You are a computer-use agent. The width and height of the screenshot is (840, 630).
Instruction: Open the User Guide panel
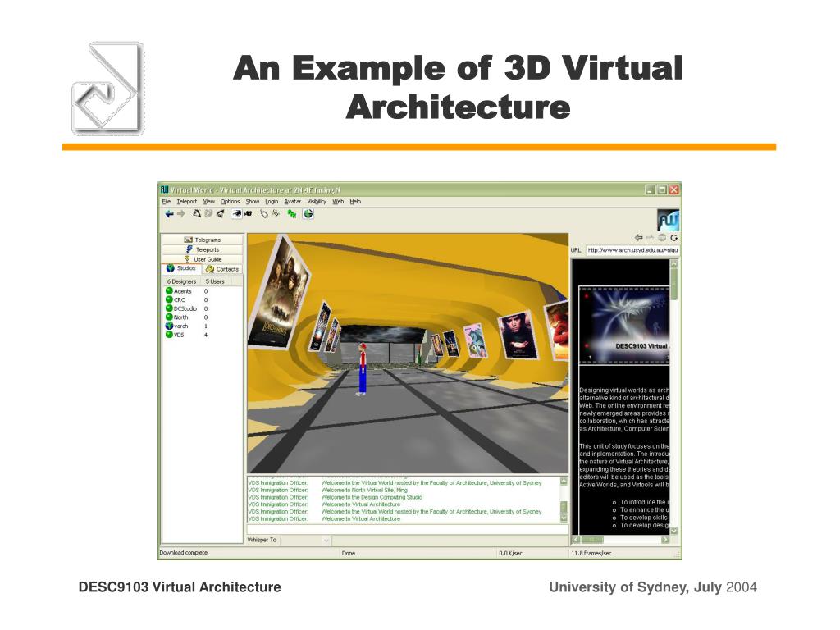(203, 258)
